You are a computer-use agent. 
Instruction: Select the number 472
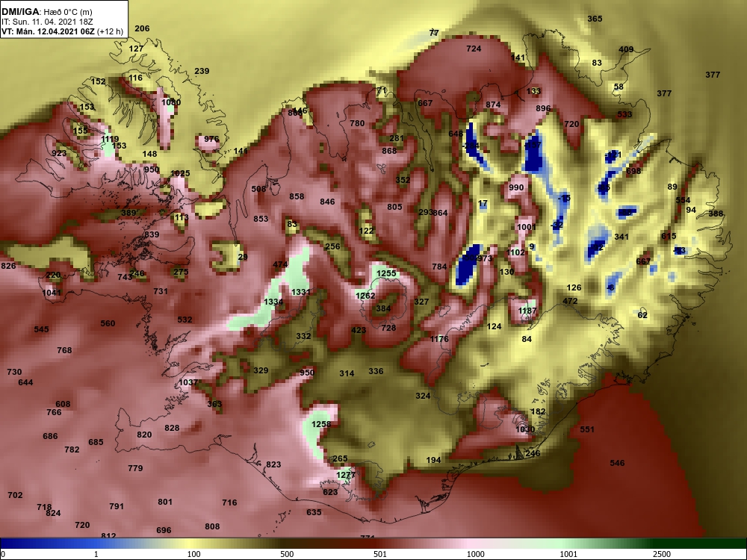coord(570,301)
